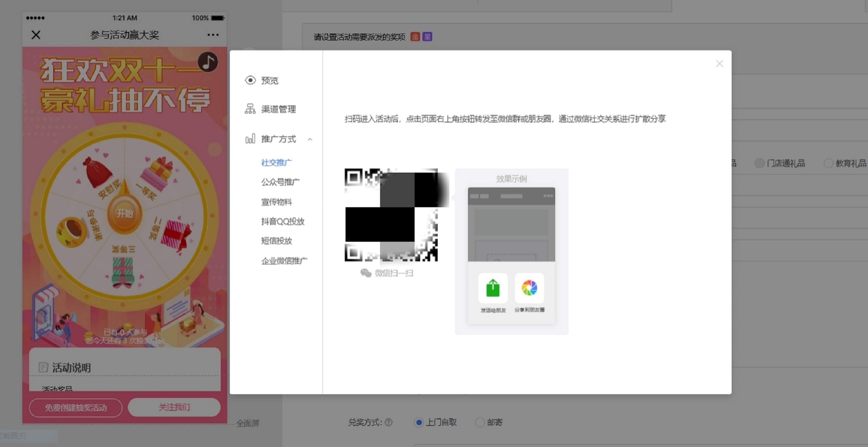Image resolution: width=868 pixels, height=447 pixels.
Task: Open the three-dots menu in phone header
Action: pyautogui.click(x=213, y=35)
